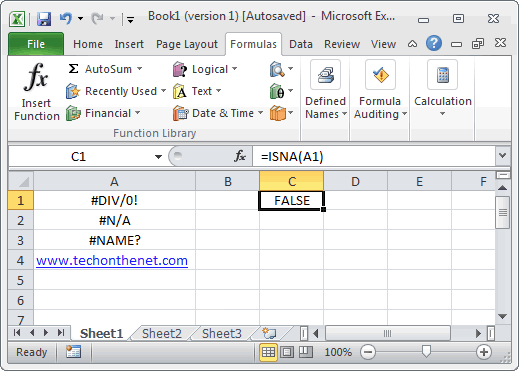The height and width of the screenshot is (371, 519).
Task: Expand the Financial dropdown arrow
Action: pos(137,113)
